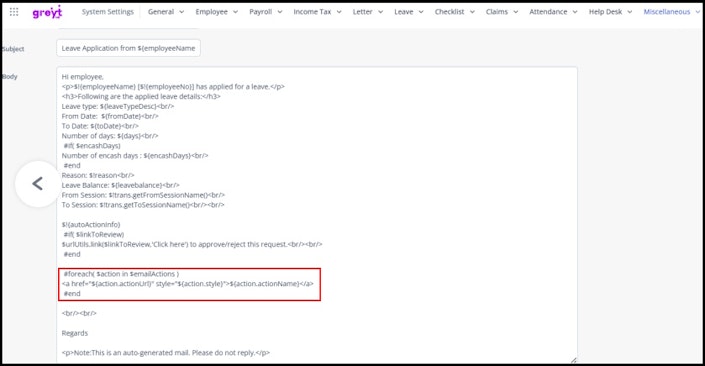Click the 'Leave Balance: ${leavebalance}' line
705x366 pixels.
click(x=120, y=185)
